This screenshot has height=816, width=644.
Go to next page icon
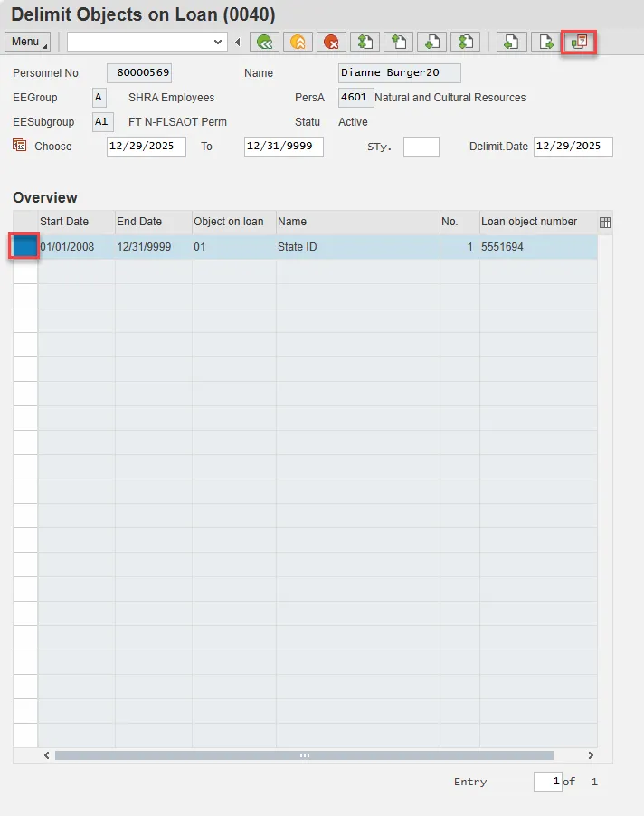431,42
